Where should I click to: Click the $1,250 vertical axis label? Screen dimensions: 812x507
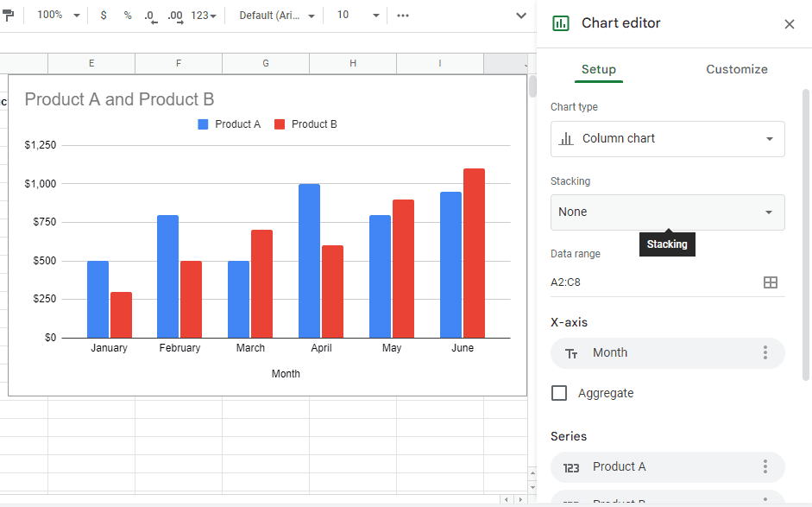click(41, 145)
